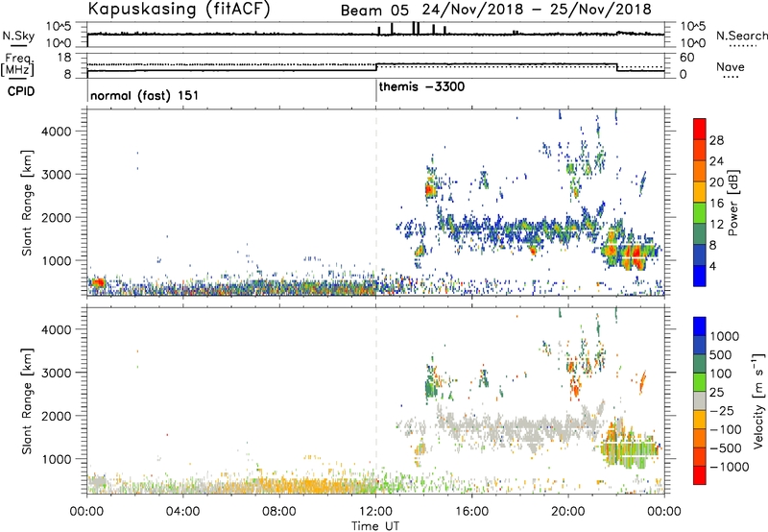
Task: Click the normal (fast) 151 mode label
Action: 145,95
